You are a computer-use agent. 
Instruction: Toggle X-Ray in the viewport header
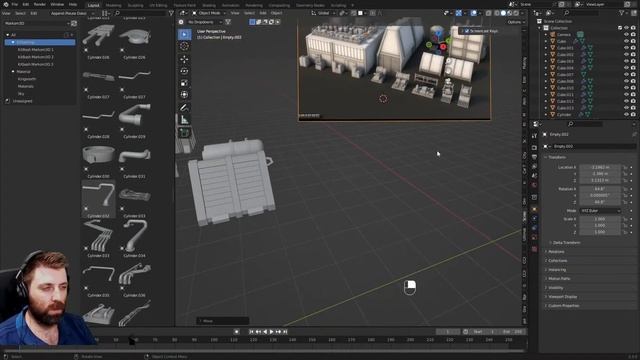point(489,13)
